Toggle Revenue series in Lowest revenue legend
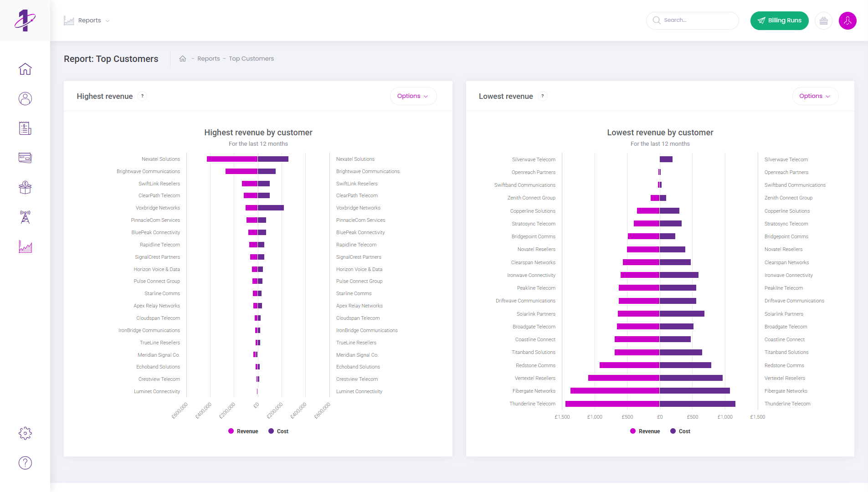 (645, 431)
